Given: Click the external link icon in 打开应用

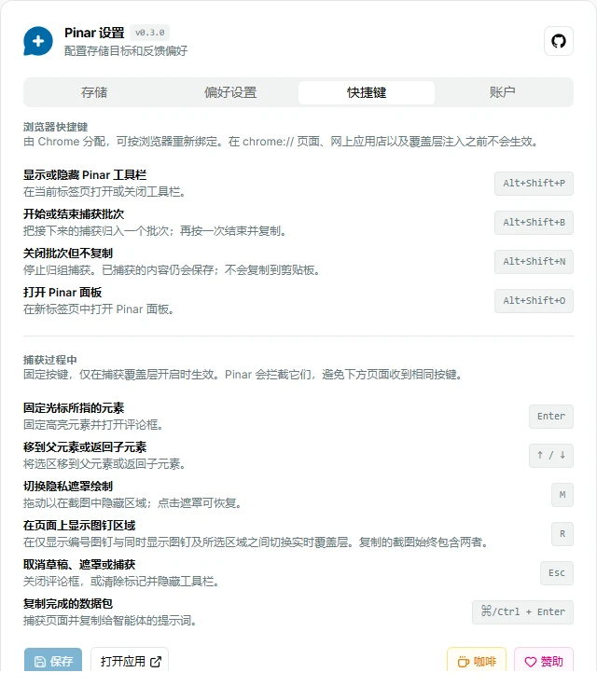Looking at the screenshot, I should coord(156,662).
